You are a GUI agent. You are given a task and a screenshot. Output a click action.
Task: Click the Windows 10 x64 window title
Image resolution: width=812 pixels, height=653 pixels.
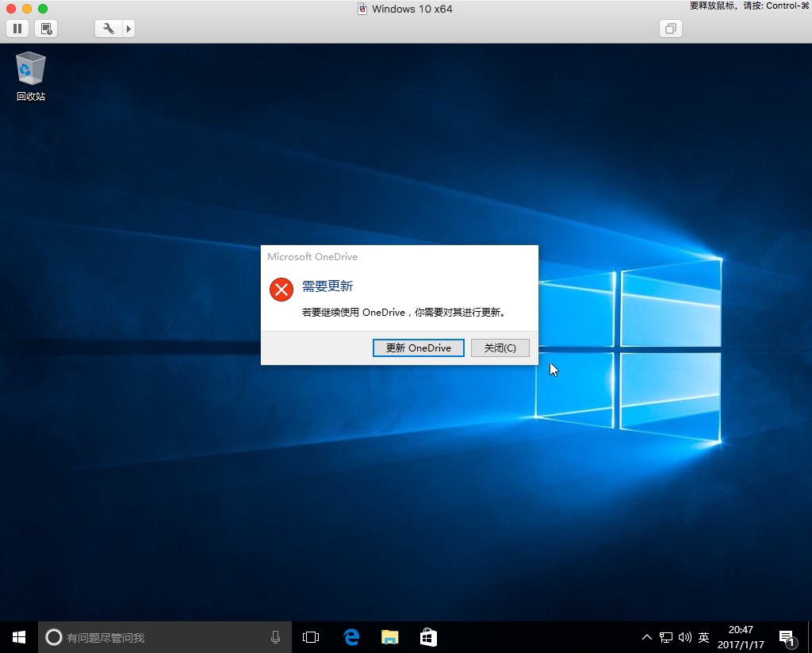click(x=412, y=9)
